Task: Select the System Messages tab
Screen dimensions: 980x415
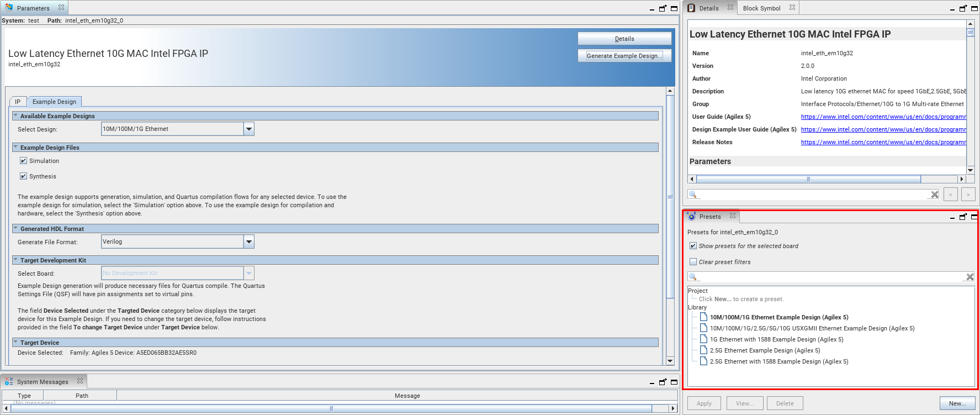Action: coord(43,382)
